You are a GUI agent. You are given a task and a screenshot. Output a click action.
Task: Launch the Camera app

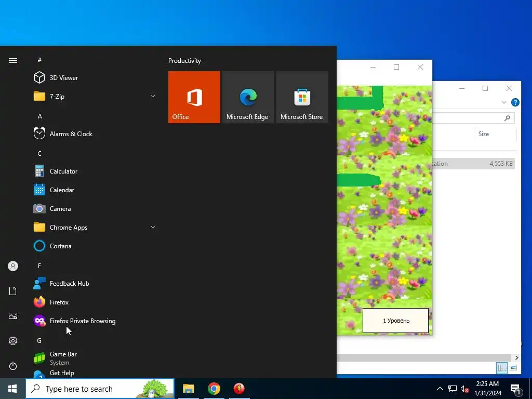(x=95, y=209)
